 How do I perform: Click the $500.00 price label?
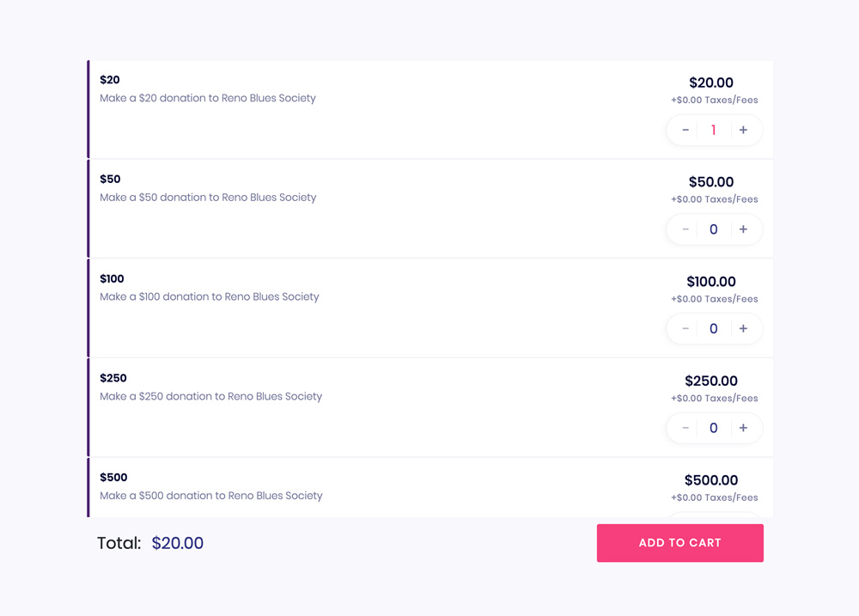(711, 480)
